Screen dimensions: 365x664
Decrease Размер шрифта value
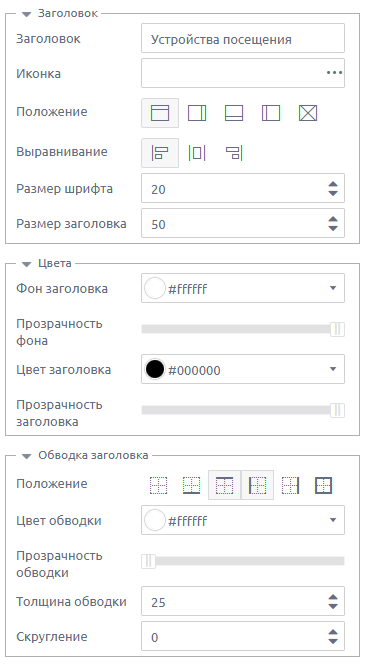click(333, 193)
